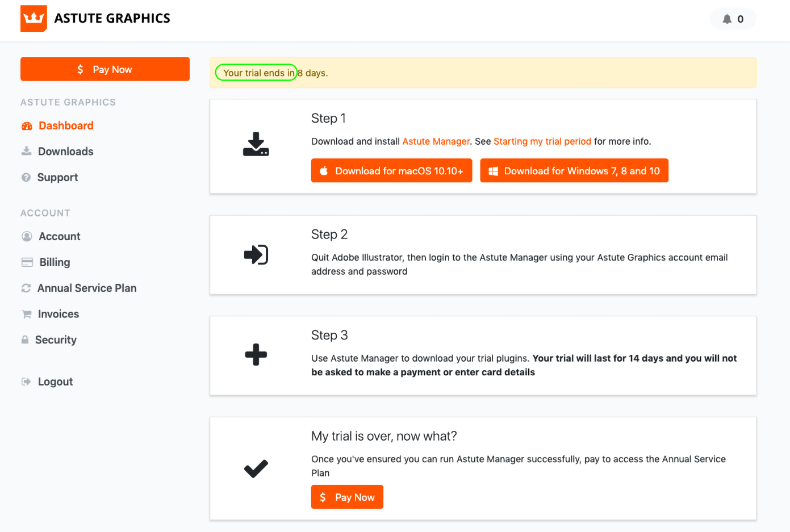Click the Invoices cart icon
The height and width of the screenshot is (532, 790).
(x=26, y=314)
